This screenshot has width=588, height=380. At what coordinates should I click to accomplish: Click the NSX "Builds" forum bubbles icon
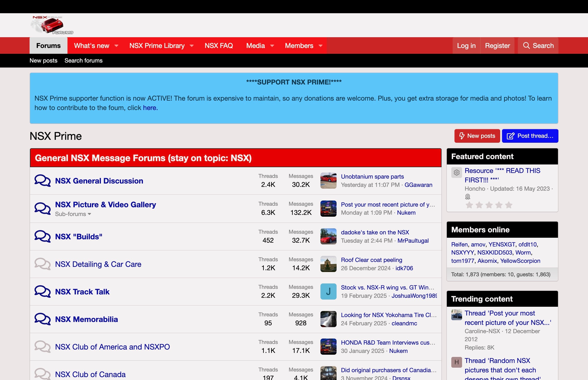(x=42, y=236)
